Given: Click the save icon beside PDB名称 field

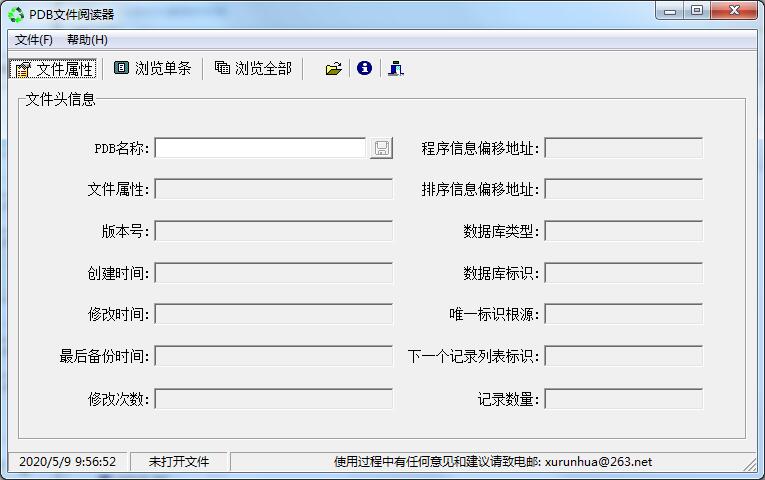Looking at the screenshot, I should [x=381, y=148].
